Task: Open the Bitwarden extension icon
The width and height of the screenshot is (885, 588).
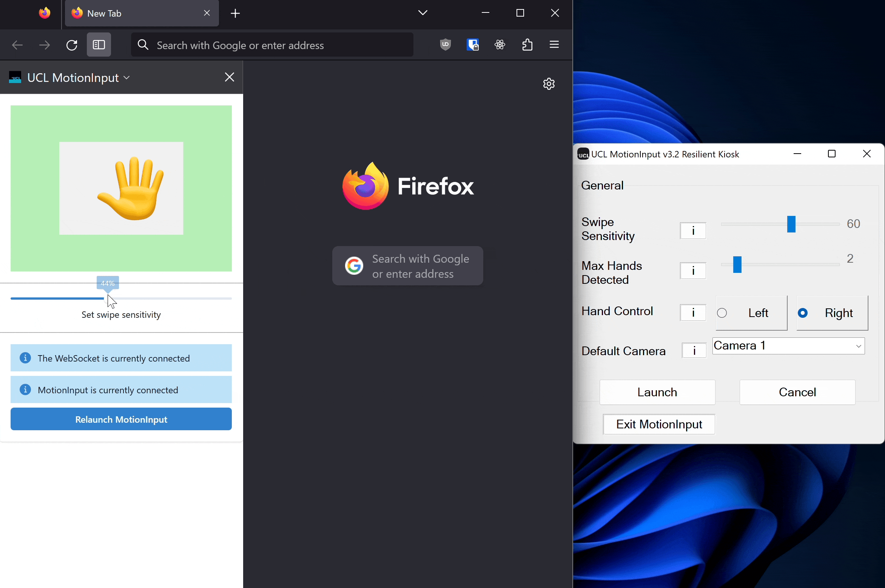Action: (473, 45)
